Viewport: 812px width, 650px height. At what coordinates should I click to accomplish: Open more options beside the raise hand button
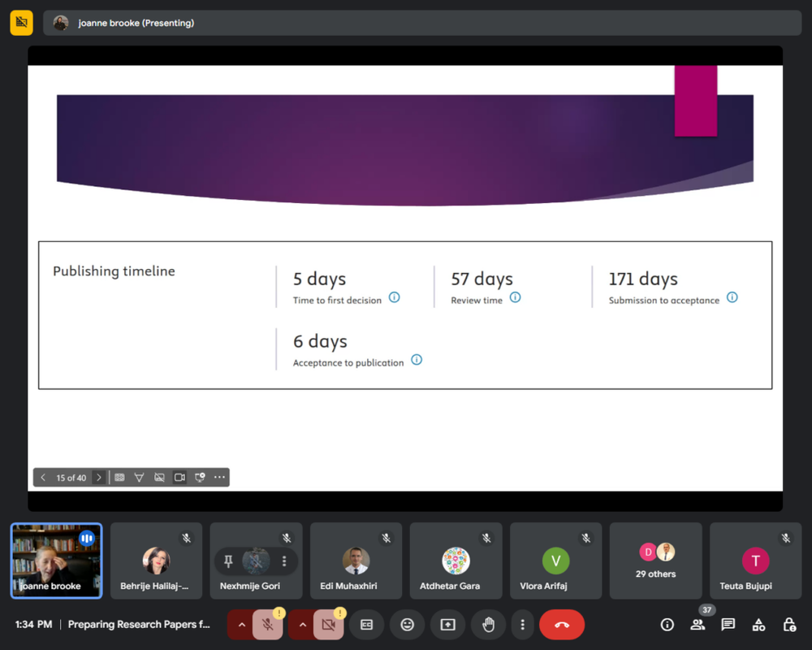pos(522,625)
